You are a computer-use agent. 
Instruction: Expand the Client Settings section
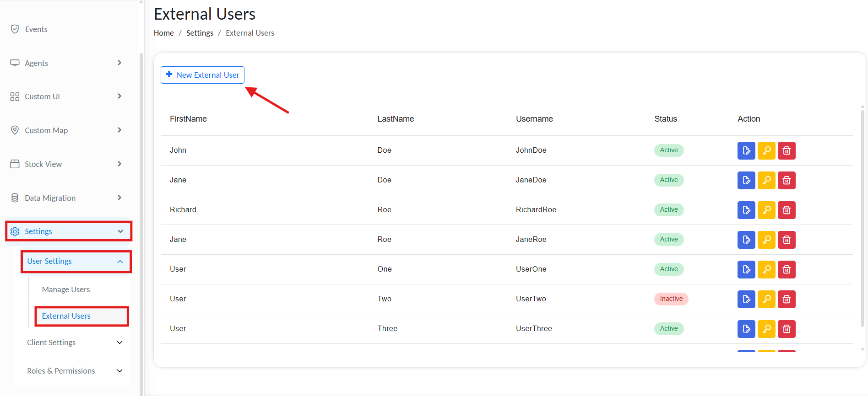point(75,342)
